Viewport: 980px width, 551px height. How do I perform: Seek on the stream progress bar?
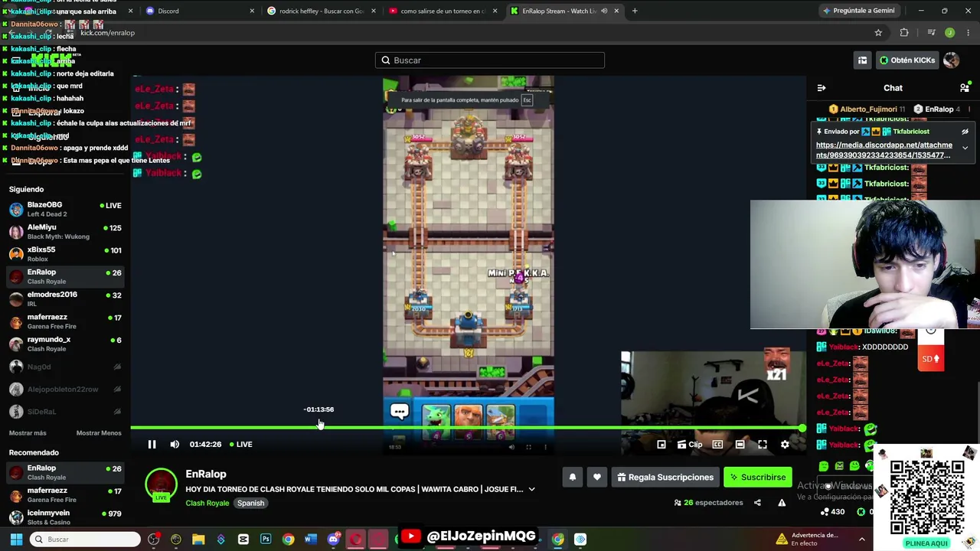[468, 428]
